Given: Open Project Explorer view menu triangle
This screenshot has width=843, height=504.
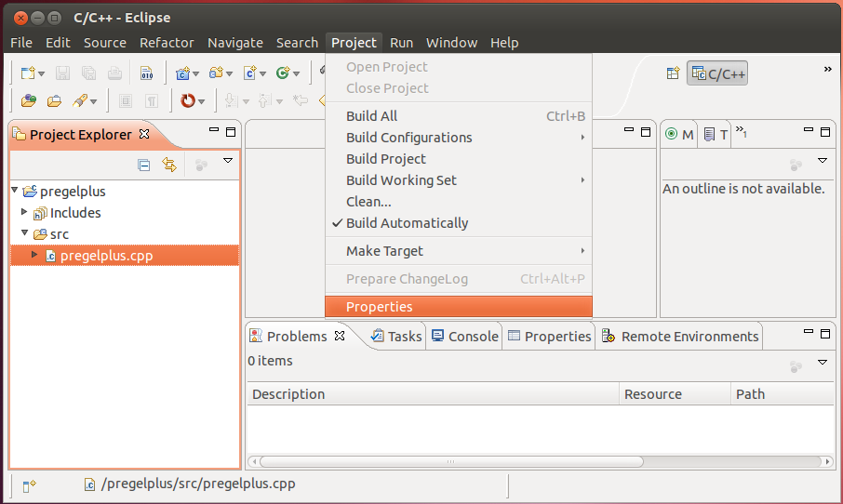Looking at the screenshot, I should [x=228, y=160].
